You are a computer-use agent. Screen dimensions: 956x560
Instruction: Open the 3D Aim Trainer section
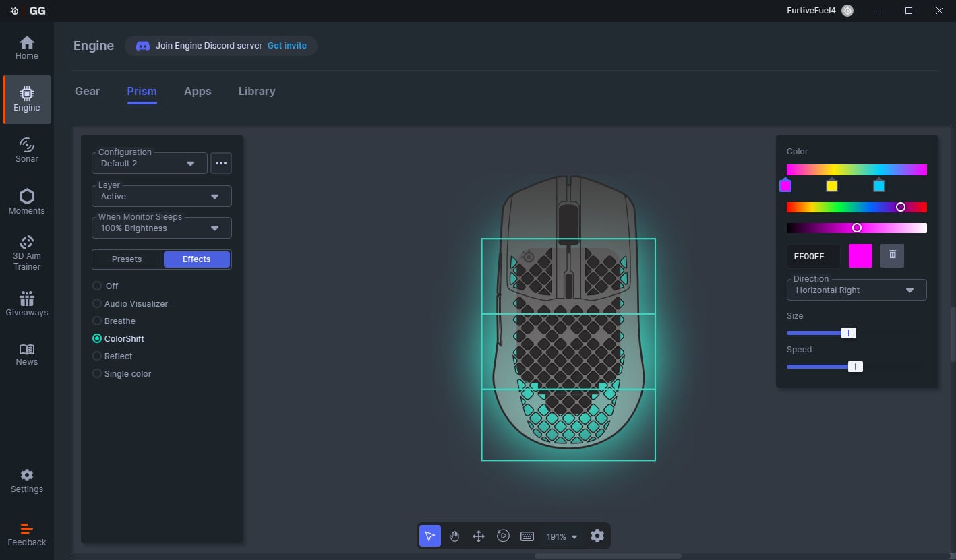coord(27,253)
